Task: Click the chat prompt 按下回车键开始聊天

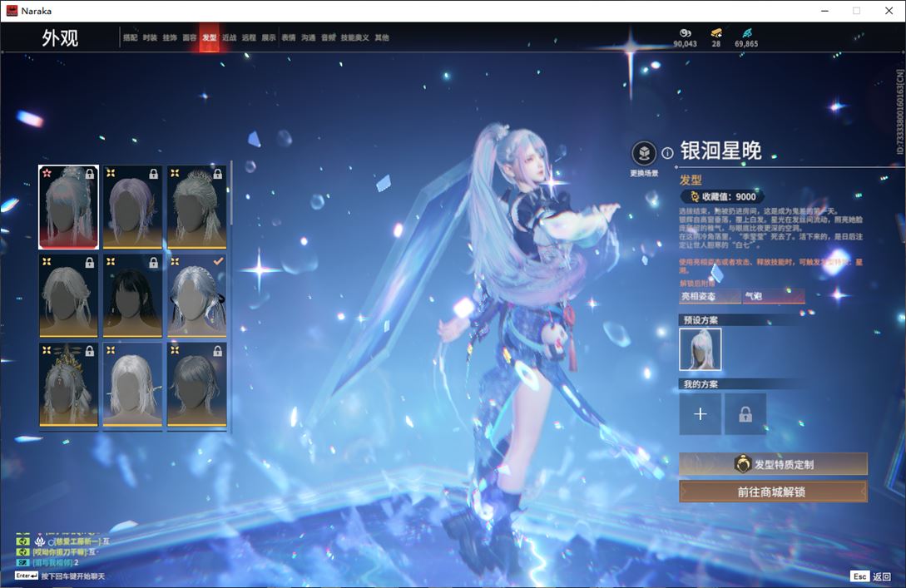Action: click(73, 576)
